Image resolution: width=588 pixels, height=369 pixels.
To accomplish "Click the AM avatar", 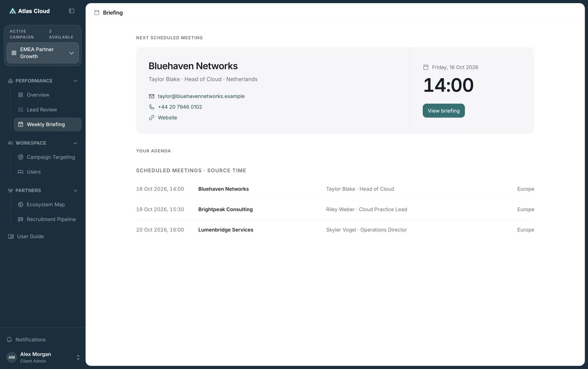I will coord(12,357).
